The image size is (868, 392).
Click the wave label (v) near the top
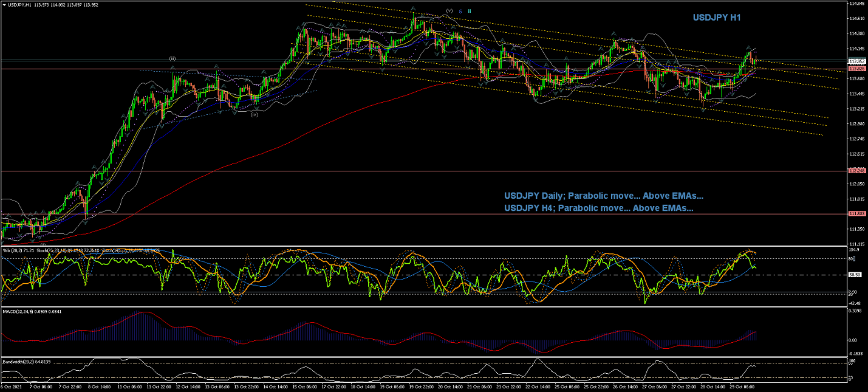449,11
